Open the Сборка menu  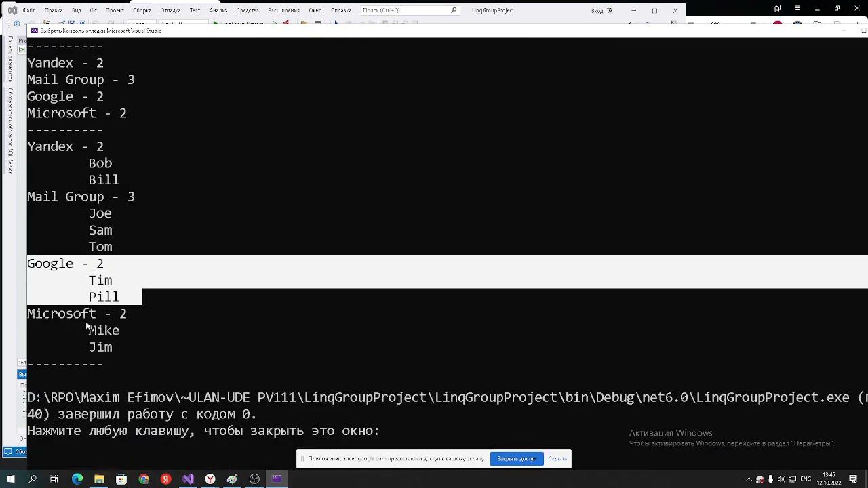142,10
